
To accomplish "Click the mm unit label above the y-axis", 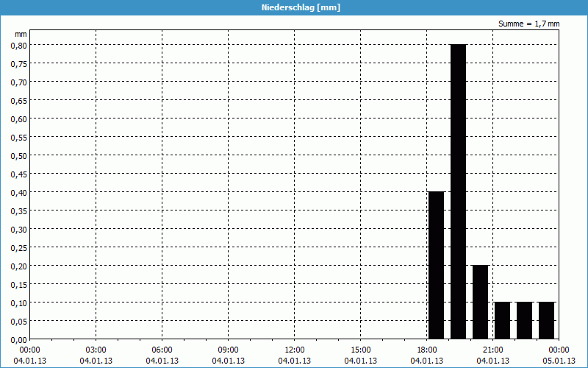I will click(x=21, y=34).
